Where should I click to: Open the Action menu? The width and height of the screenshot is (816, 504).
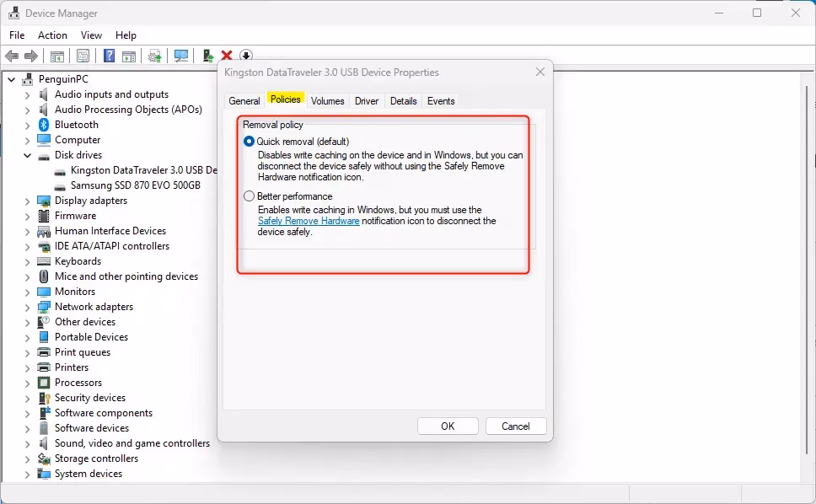pos(52,35)
